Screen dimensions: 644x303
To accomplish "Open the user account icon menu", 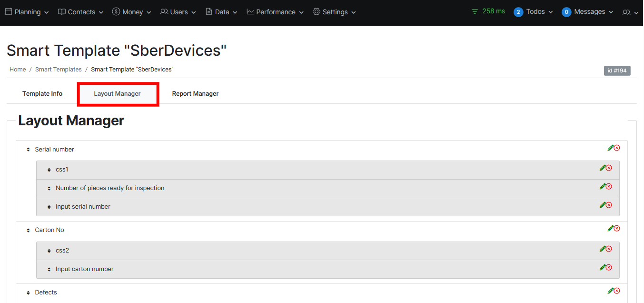I will point(630,12).
